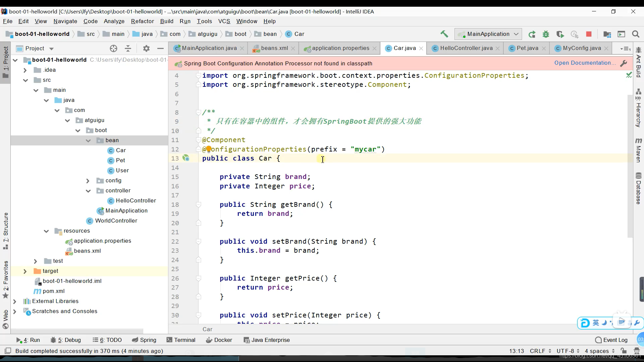
Task: Click the editor vertical scrollbar
Action: pyautogui.click(x=630, y=166)
